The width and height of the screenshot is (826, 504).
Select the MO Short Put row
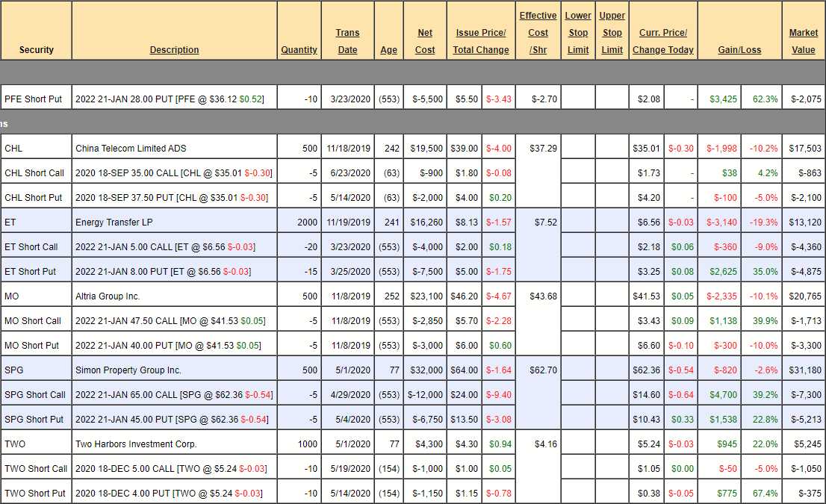[34, 346]
